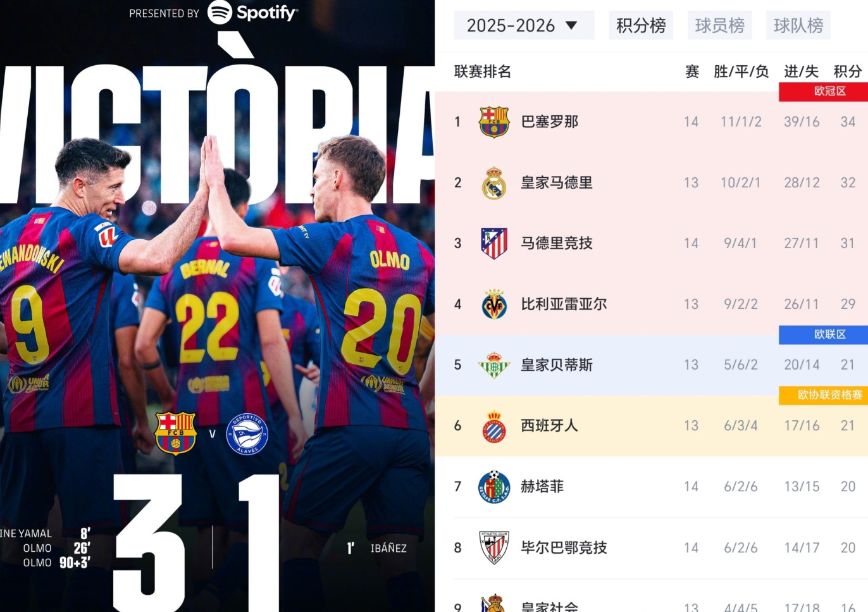
Task: Click the Real Madrid crest icon
Action: (x=494, y=183)
